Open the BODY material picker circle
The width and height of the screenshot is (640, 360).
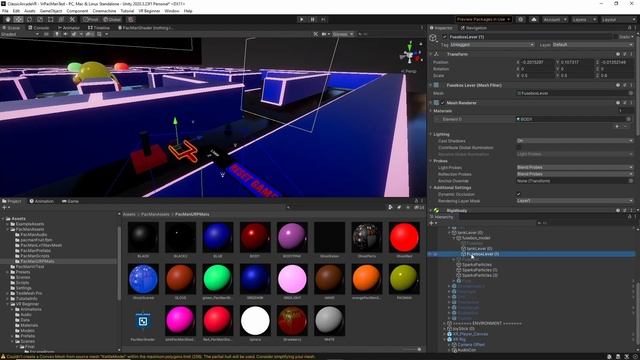pos(629,119)
